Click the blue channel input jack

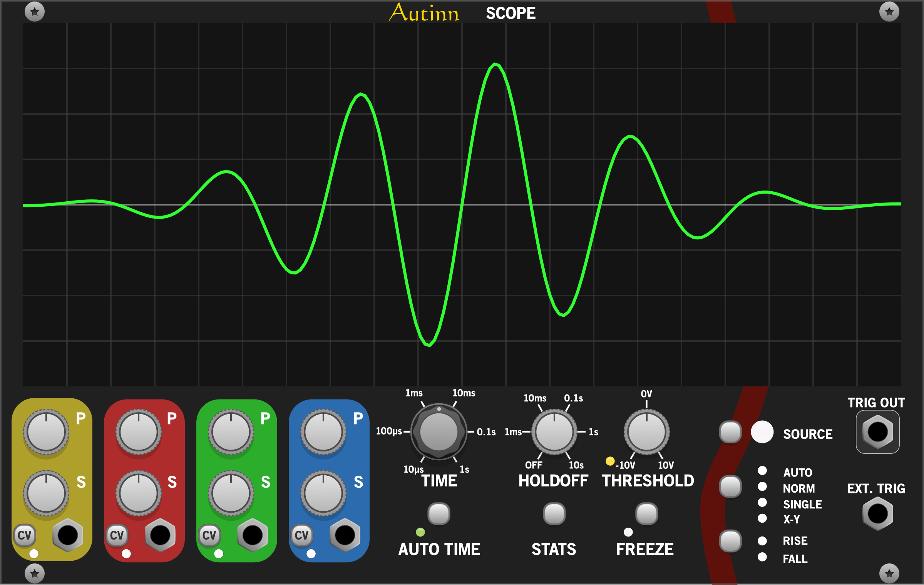pos(345,535)
